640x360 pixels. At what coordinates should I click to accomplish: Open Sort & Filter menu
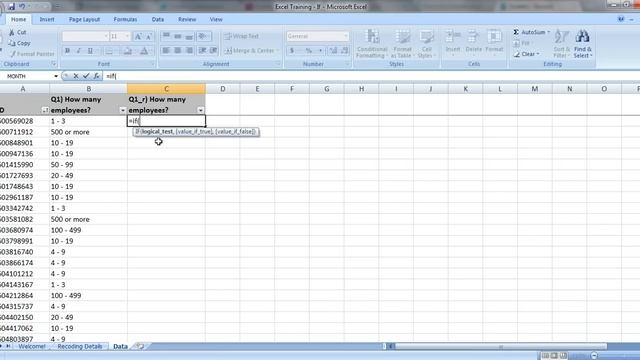pos(562,43)
